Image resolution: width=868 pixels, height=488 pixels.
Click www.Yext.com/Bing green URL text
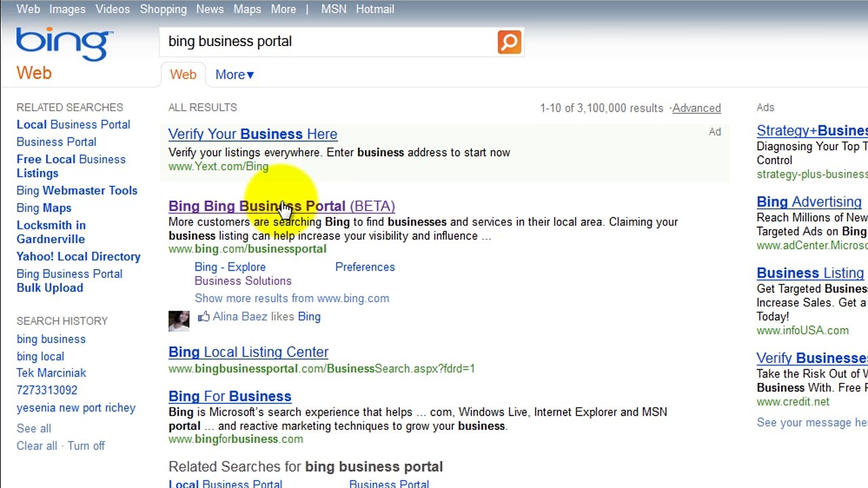218,167
